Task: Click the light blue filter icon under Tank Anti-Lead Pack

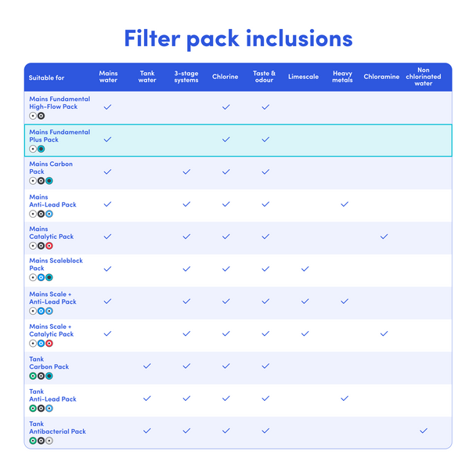Action: pyautogui.click(x=49, y=409)
